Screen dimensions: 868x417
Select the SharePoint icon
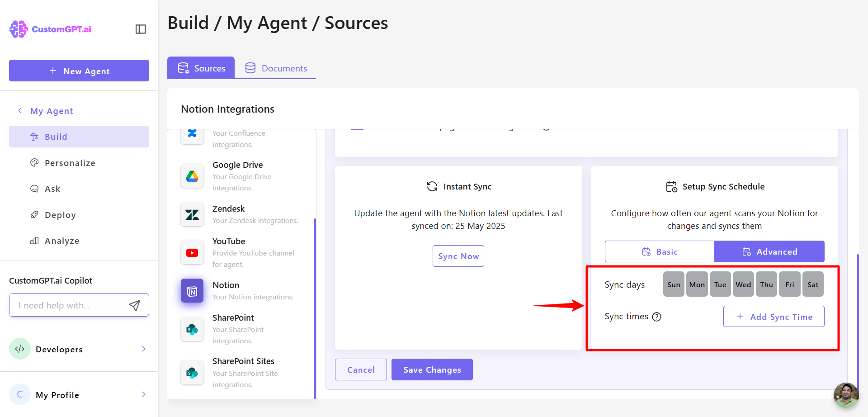192,329
